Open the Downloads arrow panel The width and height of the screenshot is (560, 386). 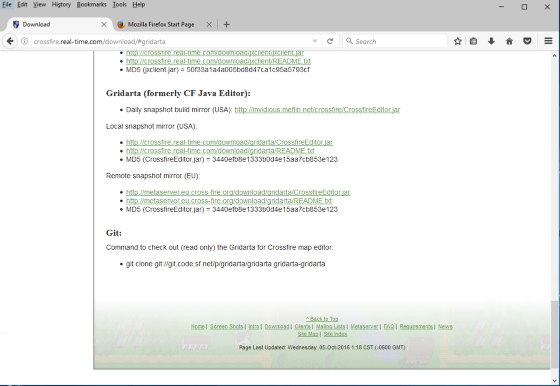click(491, 41)
